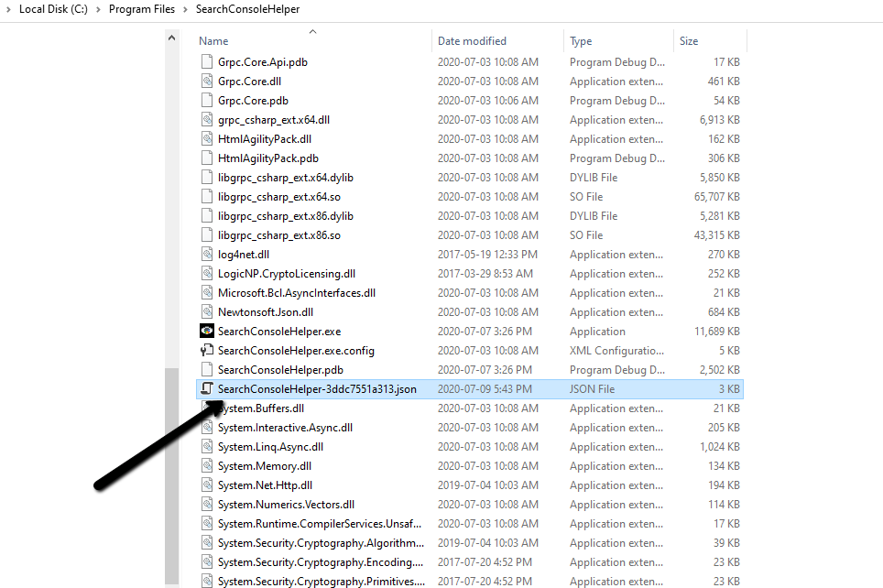The image size is (883, 588).
Task: Click the Grpc.Core.Api.pdb file icon
Action: [207, 62]
